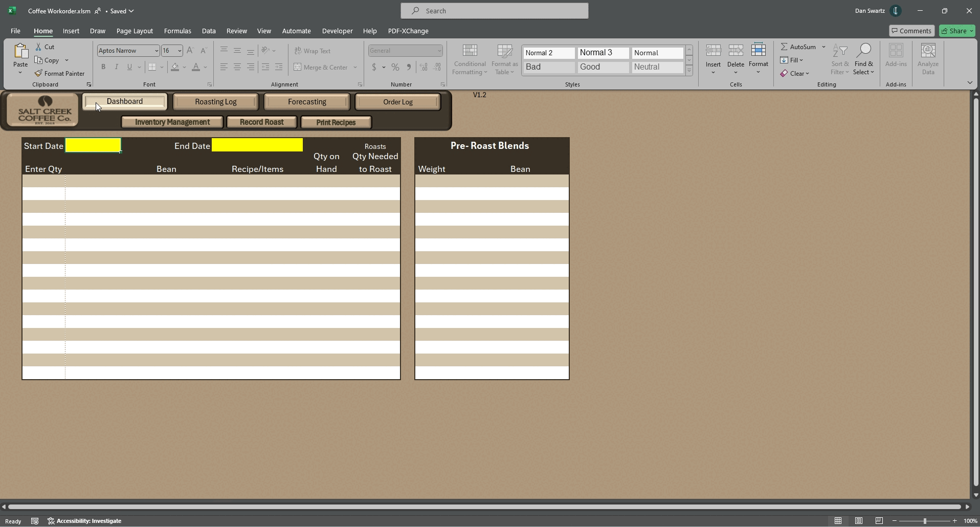This screenshot has width=980, height=527.
Task: Switch to the Developer tab
Action: [x=337, y=31]
